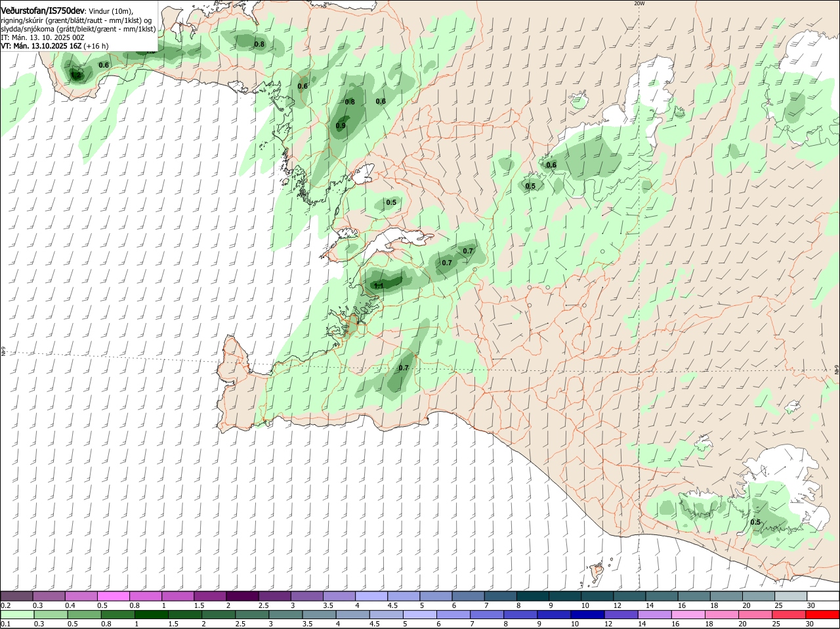Pick the white snow swatch above the upper 30

pyautogui.click(x=823, y=596)
